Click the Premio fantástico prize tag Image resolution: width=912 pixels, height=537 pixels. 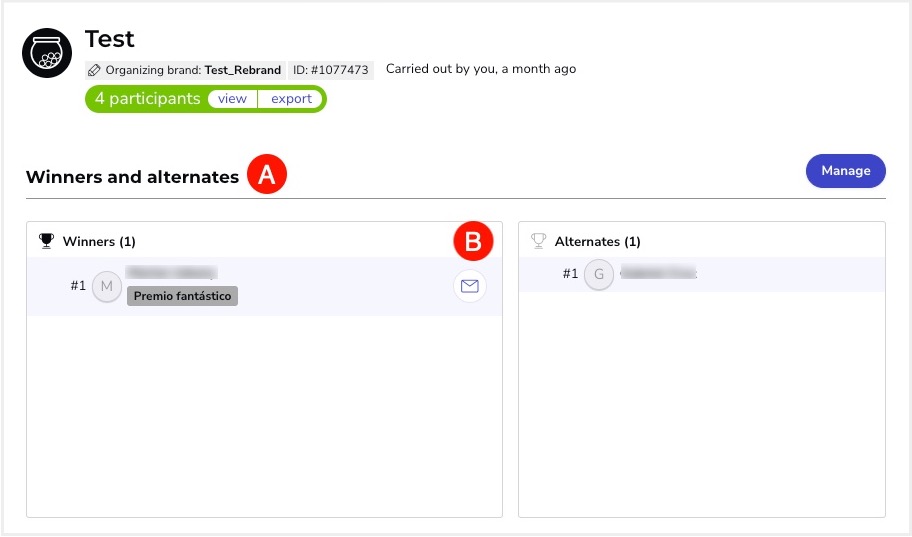tap(183, 296)
